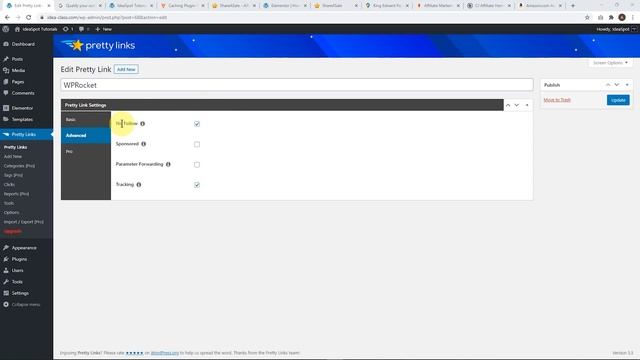
Task: Open the Pages icon in the sidebar
Action: (x=6, y=82)
